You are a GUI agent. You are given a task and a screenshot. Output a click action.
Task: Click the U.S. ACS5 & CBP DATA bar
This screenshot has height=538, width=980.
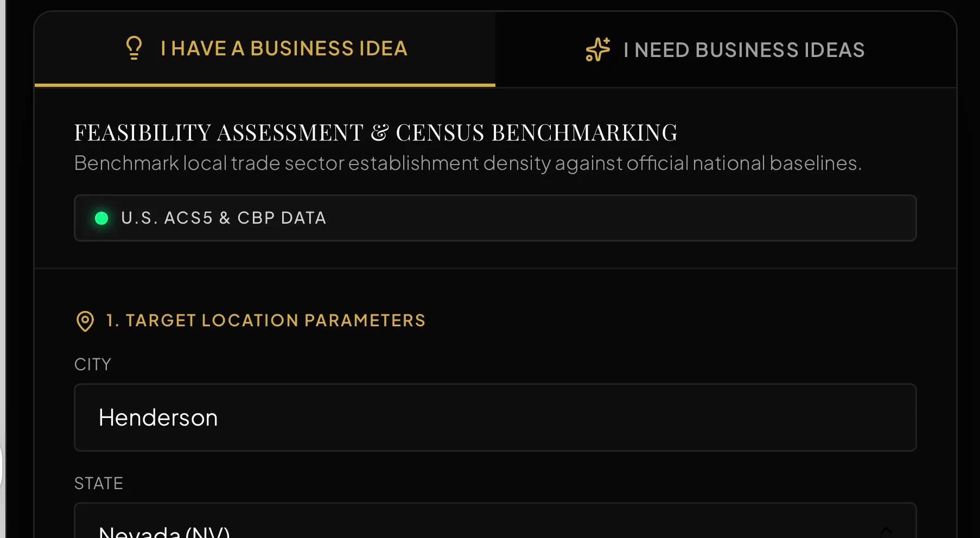[495, 218]
